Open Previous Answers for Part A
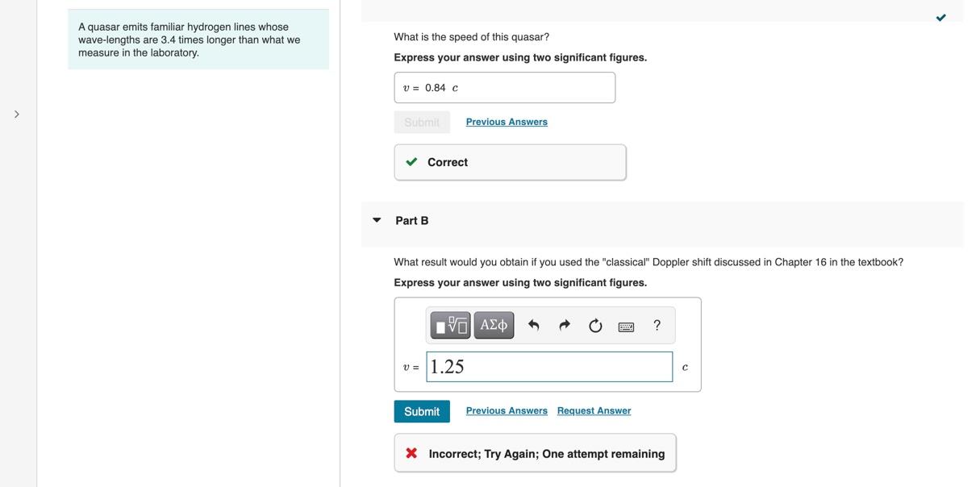Viewport: 980px width, 487px height. [507, 122]
